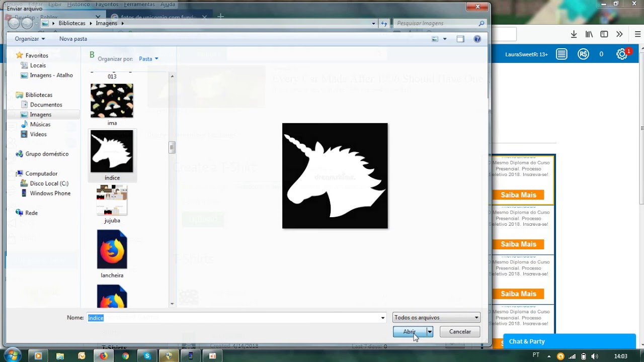Select Computador in navigation pane

[41, 173]
